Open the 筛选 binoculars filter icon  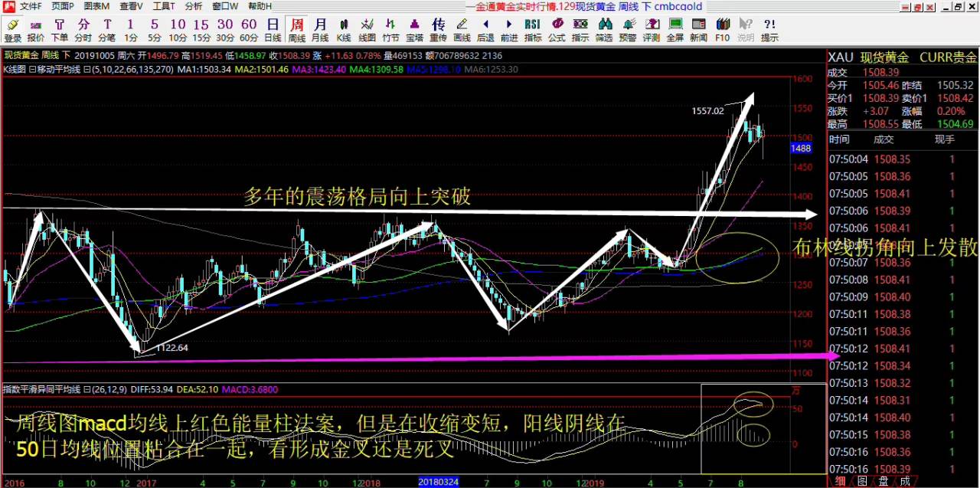tap(604, 30)
